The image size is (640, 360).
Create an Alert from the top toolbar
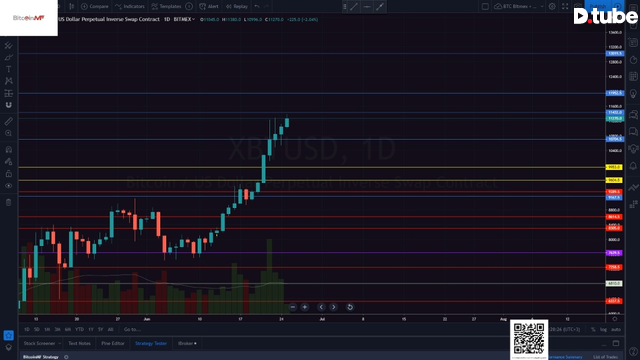pos(209,7)
